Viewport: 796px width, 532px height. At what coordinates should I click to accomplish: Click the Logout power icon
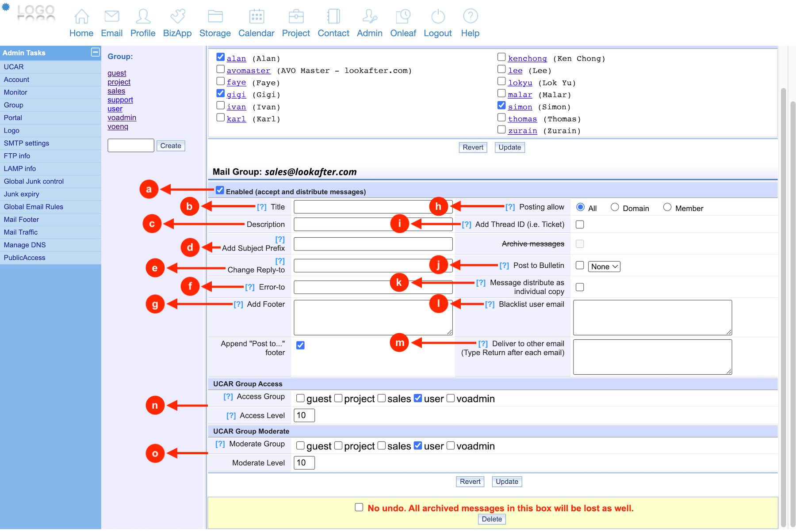438,17
